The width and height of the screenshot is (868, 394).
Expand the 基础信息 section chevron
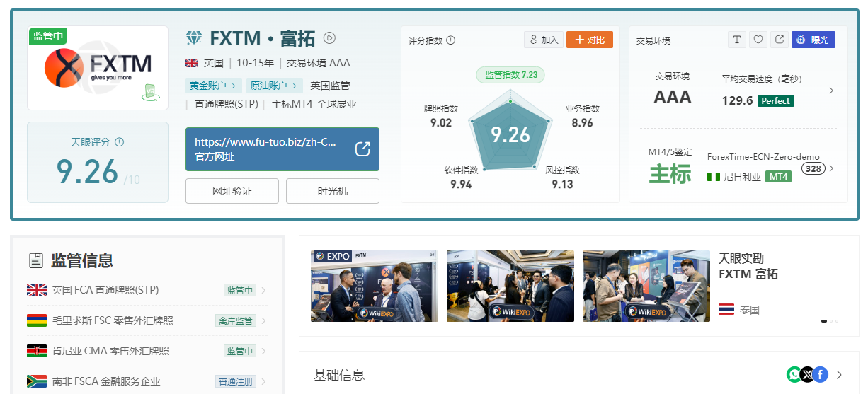[839, 375]
